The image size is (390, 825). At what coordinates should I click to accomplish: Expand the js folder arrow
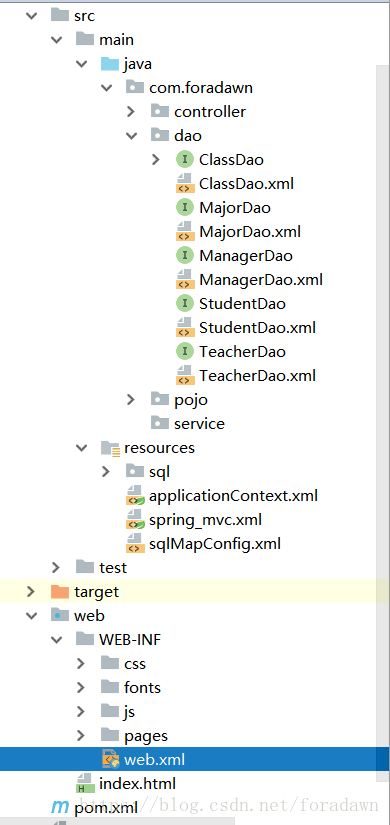pos(81,712)
